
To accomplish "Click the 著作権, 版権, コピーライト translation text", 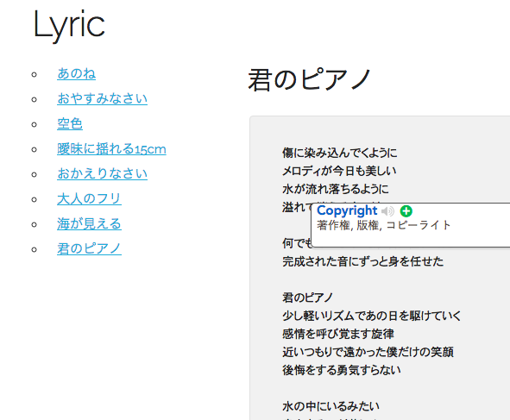I will pyautogui.click(x=384, y=225).
